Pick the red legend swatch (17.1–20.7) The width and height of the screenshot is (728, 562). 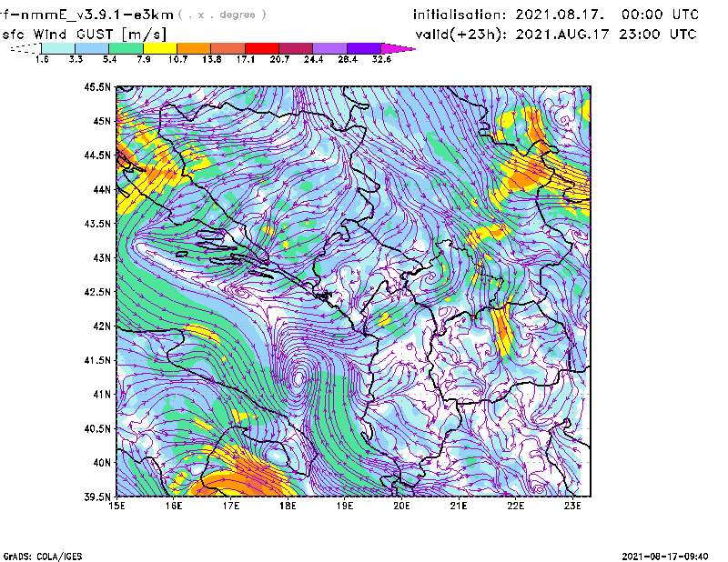tap(262, 48)
